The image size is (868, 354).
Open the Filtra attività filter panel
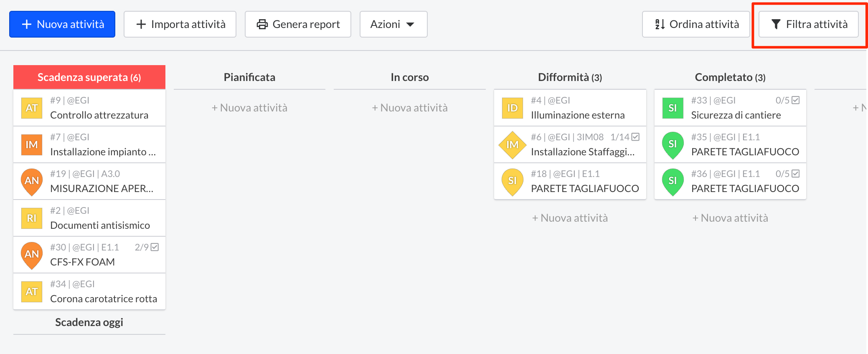808,24
